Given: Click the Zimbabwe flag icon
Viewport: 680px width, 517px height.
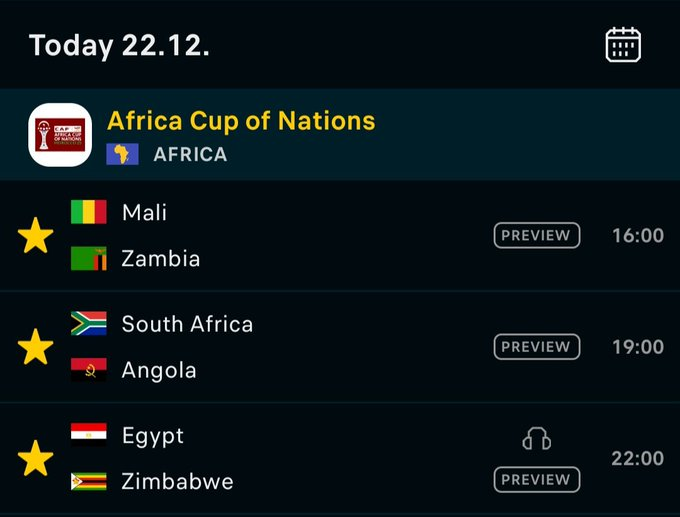Looking at the screenshot, I should [88, 481].
